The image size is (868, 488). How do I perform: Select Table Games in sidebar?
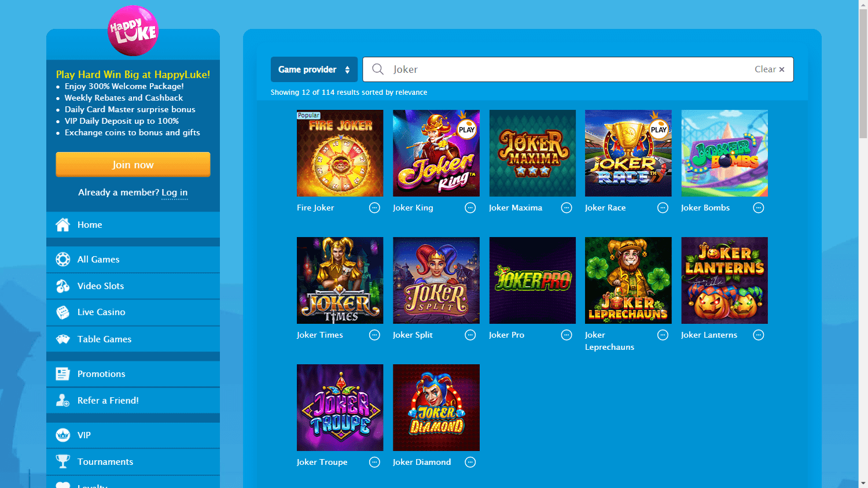coord(104,339)
